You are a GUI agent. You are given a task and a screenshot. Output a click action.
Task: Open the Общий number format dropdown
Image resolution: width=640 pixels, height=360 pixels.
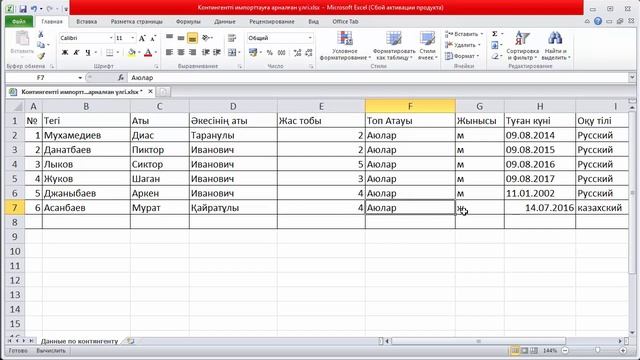click(310, 38)
